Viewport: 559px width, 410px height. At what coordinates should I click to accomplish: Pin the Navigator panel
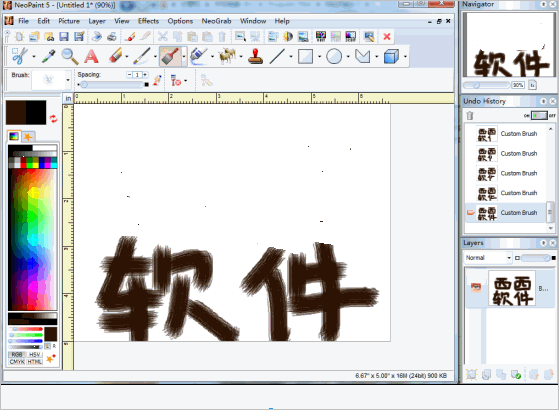[543, 4]
